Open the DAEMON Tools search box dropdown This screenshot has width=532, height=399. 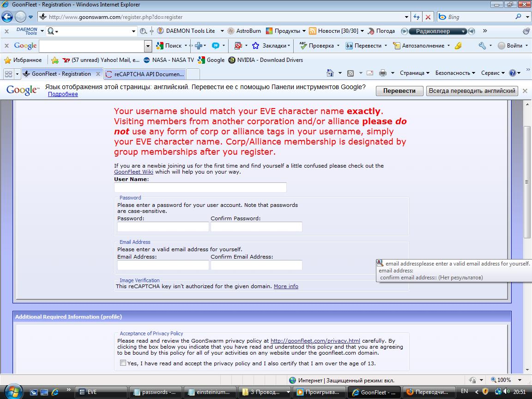click(x=133, y=31)
